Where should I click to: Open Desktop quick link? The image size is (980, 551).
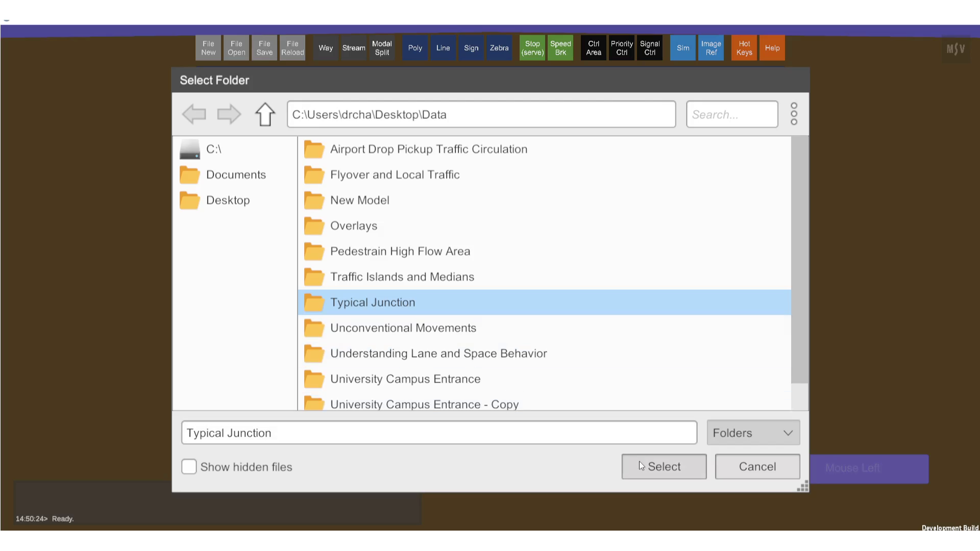point(228,201)
